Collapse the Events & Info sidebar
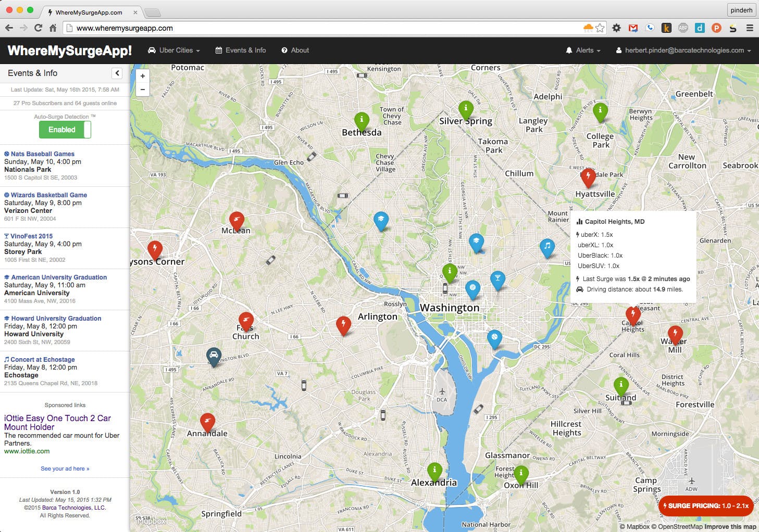This screenshot has height=532, width=759. point(117,73)
